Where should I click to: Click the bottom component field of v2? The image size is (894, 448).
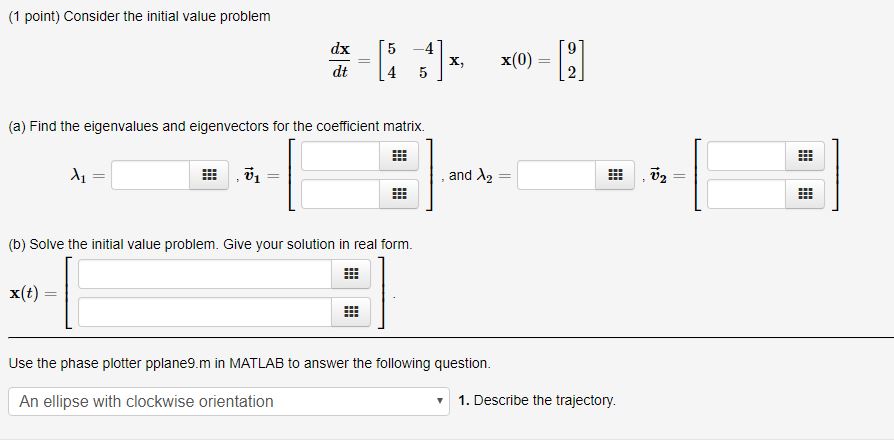tap(746, 194)
